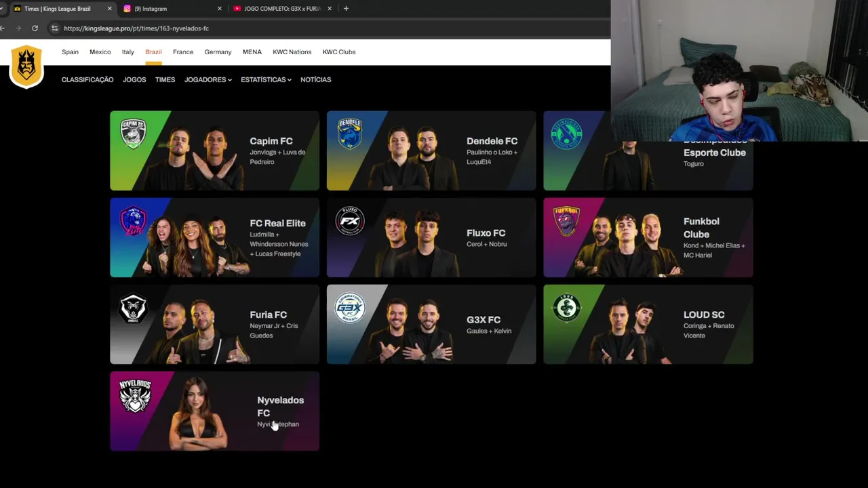Open the LOUD SC team name link
This screenshot has height=488, width=868.
pos(704,314)
